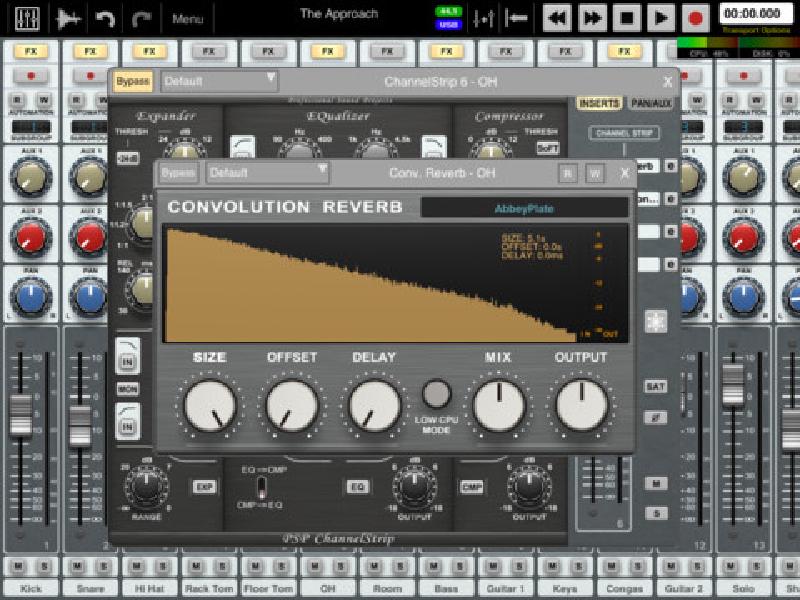Start playback with the Play button
The width and height of the screenshot is (800, 600).
click(661, 18)
